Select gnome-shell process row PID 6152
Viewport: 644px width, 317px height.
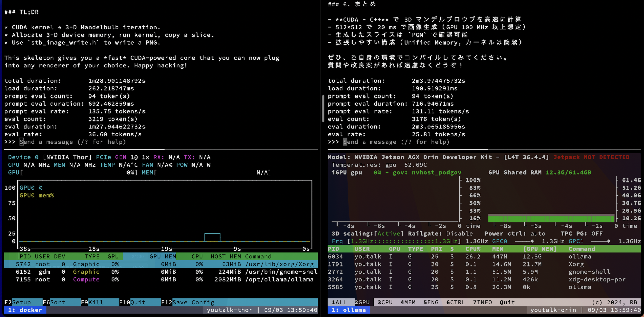click(x=161, y=272)
